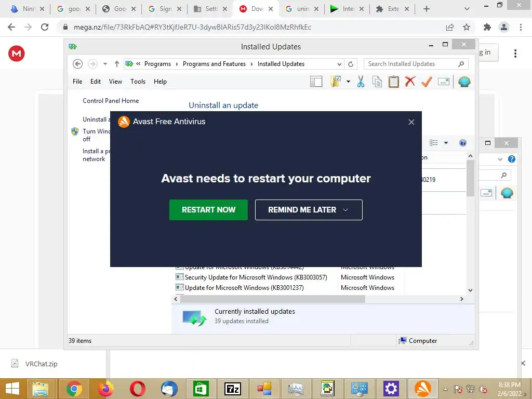Open the Help menu

click(x=160, y=82)
